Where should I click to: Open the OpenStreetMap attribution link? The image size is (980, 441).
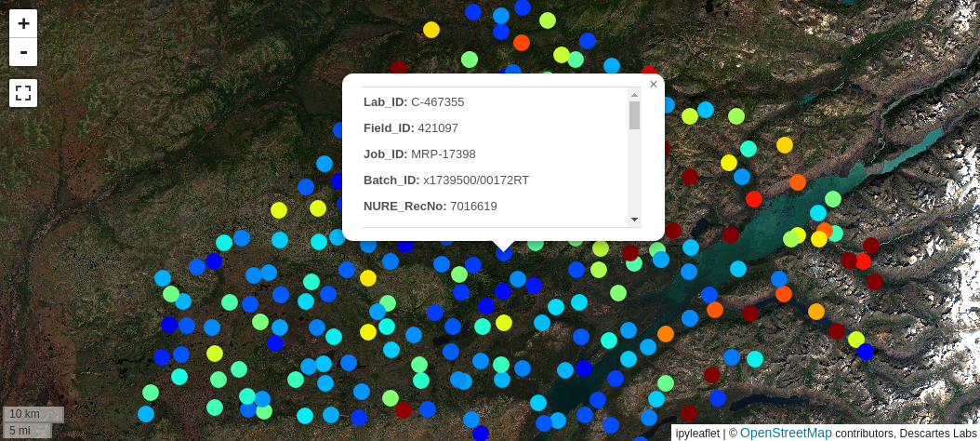tap(786, 433)
